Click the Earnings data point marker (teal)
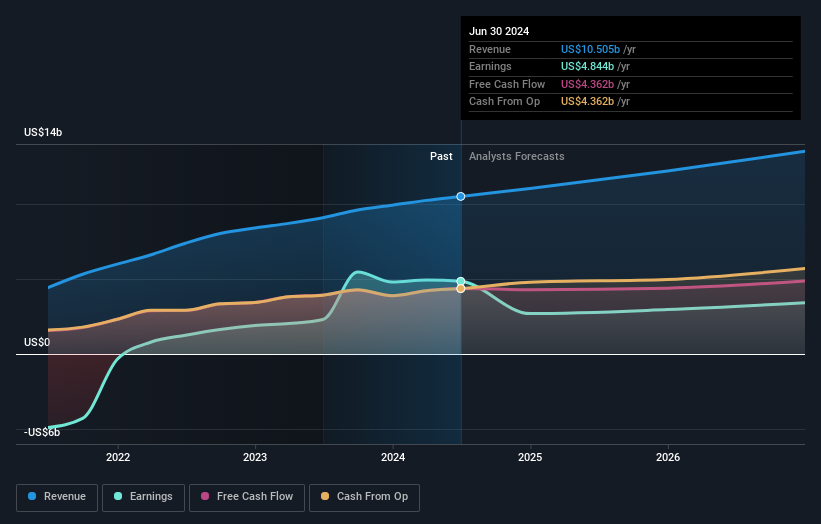821x524 pixels. click(x=461, y=281)
